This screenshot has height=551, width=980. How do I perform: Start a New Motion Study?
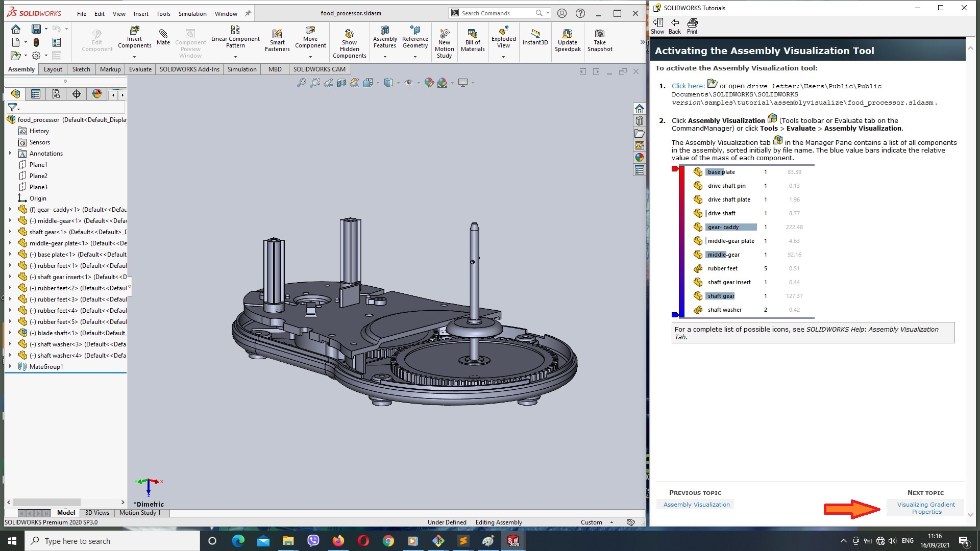[445, 43]
